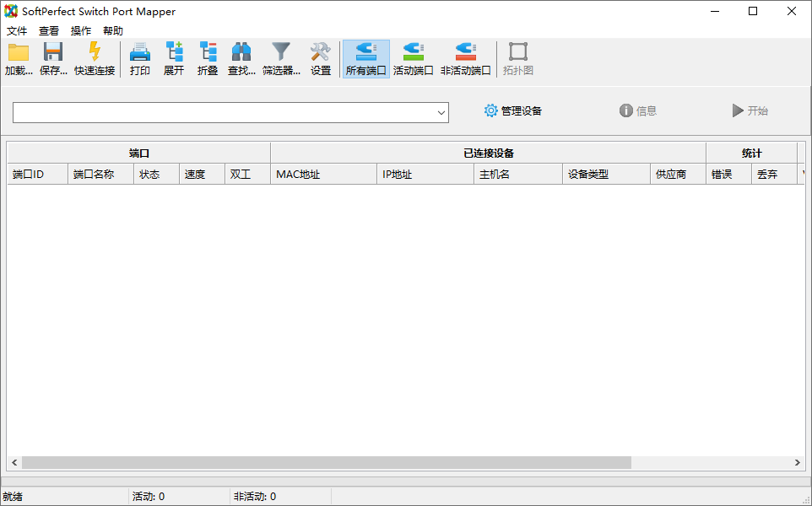812x506 pixels.
Task: Click the 展开 expand-all icon
Action: coord(174,57)
